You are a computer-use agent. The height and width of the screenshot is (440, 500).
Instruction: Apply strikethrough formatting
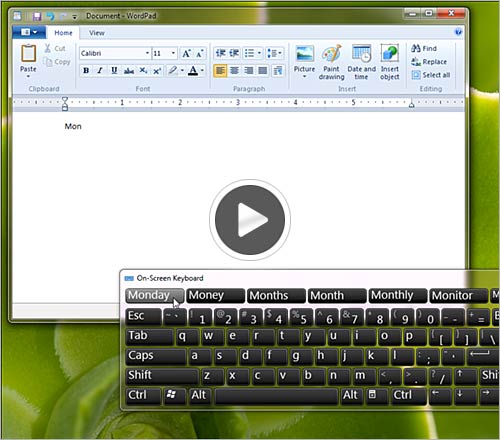(129, 71)
